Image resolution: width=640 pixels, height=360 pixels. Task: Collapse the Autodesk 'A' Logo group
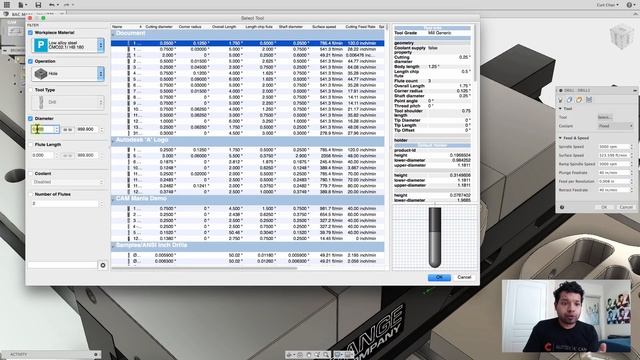point(113,141)
